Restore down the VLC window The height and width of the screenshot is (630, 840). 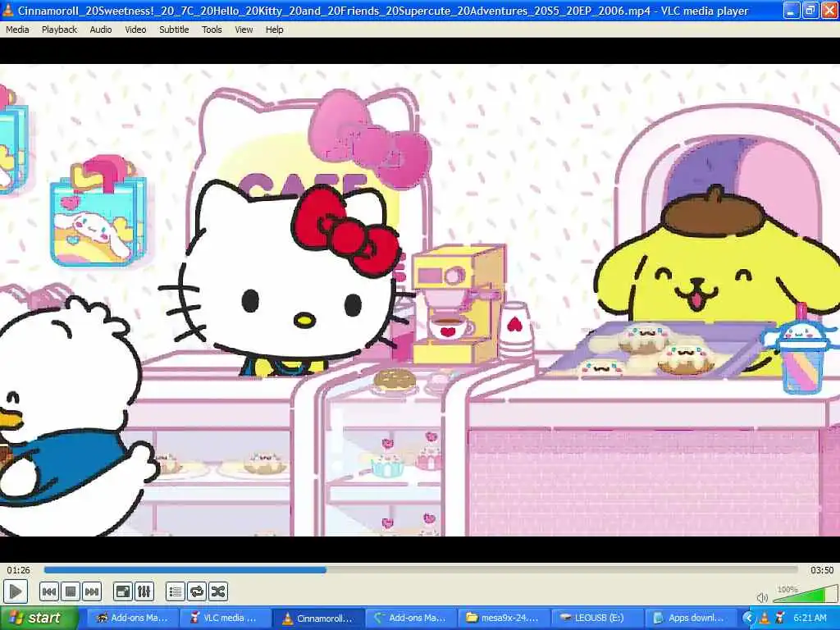click(x=810, y=10)
